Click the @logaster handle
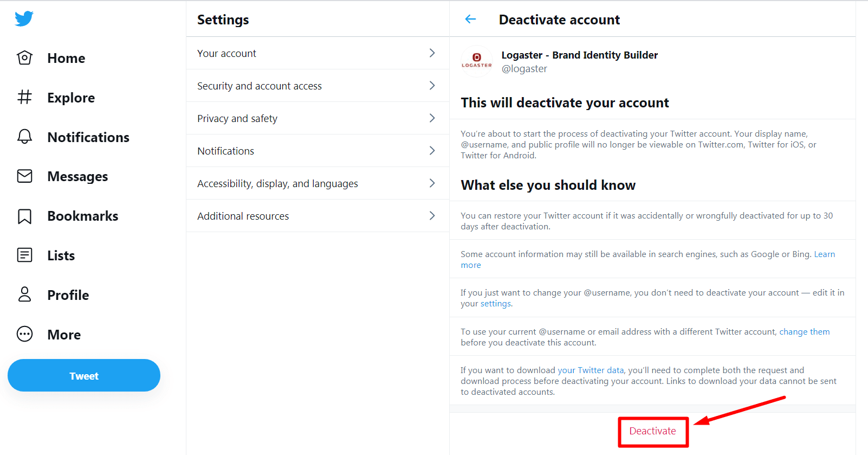 pyautogui.click(x=524, y=69)
